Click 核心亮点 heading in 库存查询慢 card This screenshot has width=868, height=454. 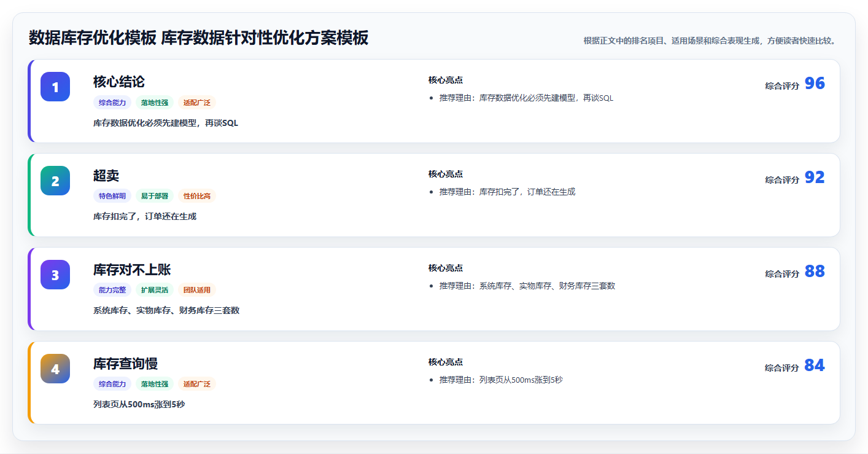click(x=446, y=362)
